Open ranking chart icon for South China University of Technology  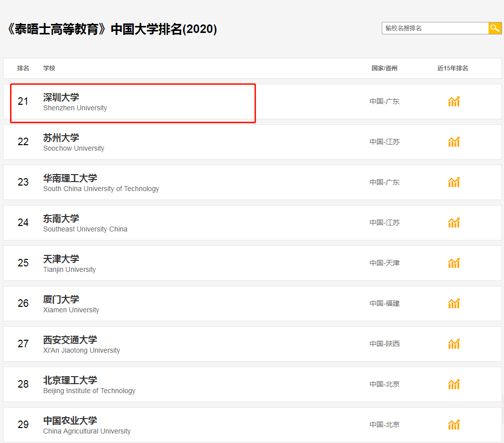pyautogui.click(x=454, y=182)
